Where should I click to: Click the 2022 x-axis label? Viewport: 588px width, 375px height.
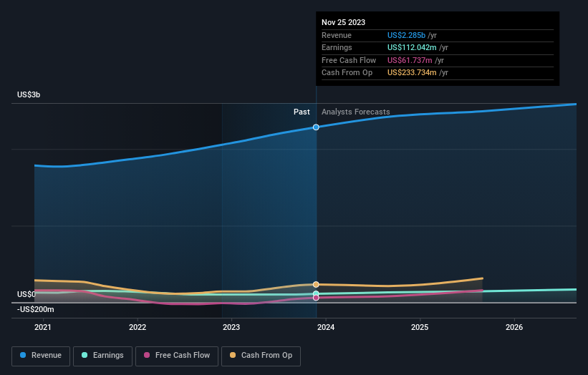click(x=138, y=327)
